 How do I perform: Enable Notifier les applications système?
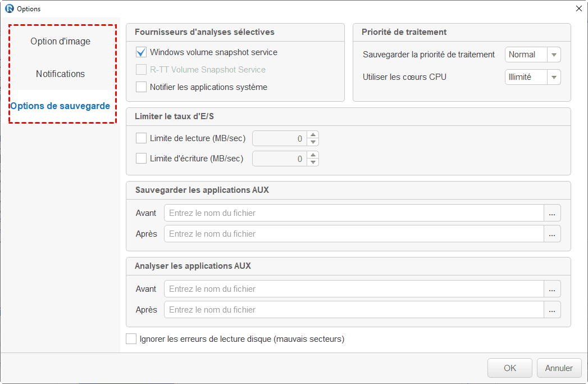click(x=142, y=87)
